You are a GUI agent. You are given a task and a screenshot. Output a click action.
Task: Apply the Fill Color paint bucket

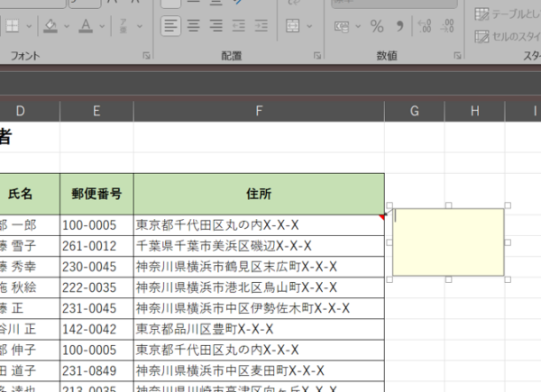point(50,25)
